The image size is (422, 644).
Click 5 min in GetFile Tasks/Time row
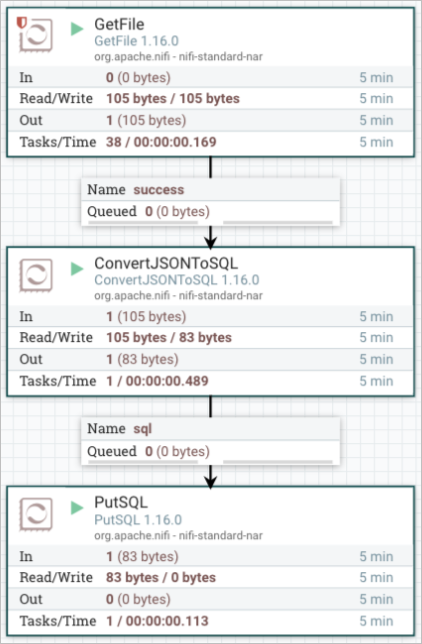[x=376, y=142]
